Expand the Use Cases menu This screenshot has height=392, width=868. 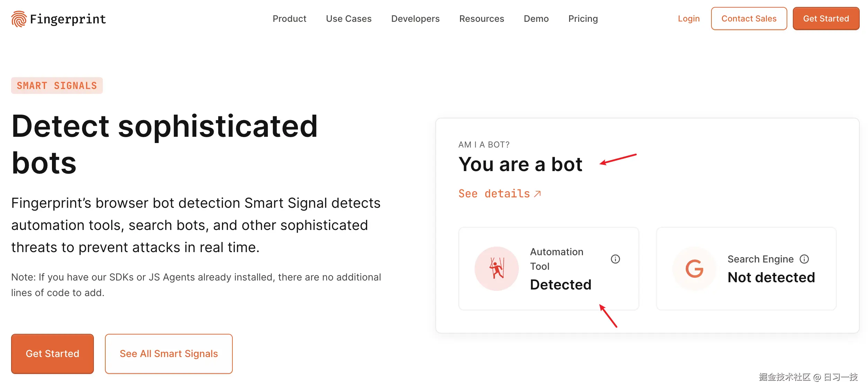[x=348, y=18]
